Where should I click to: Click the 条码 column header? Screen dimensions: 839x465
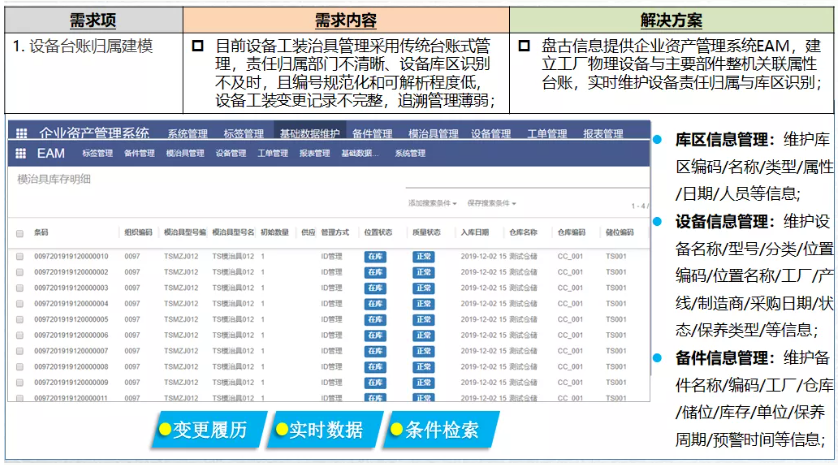[x=41, y=232]
